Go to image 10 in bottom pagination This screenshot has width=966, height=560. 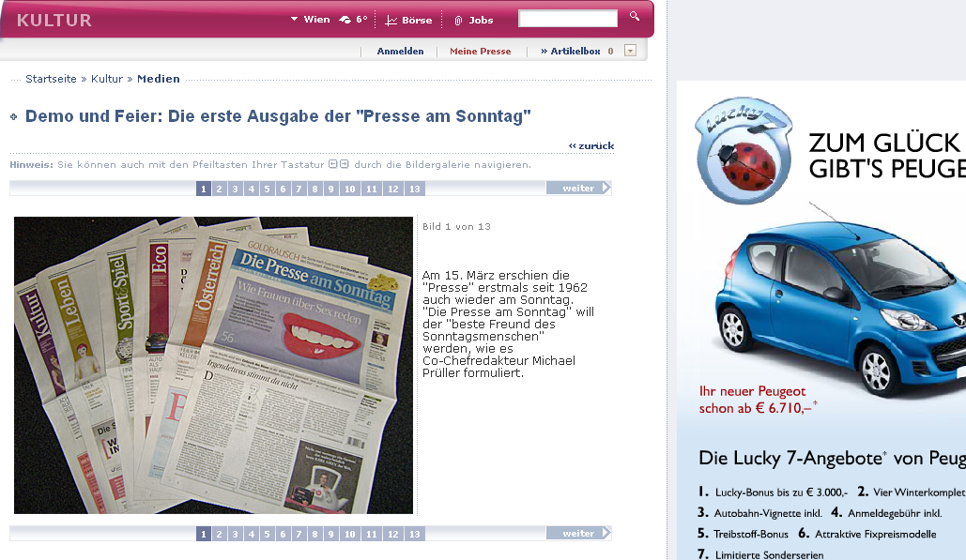point(350,534)
